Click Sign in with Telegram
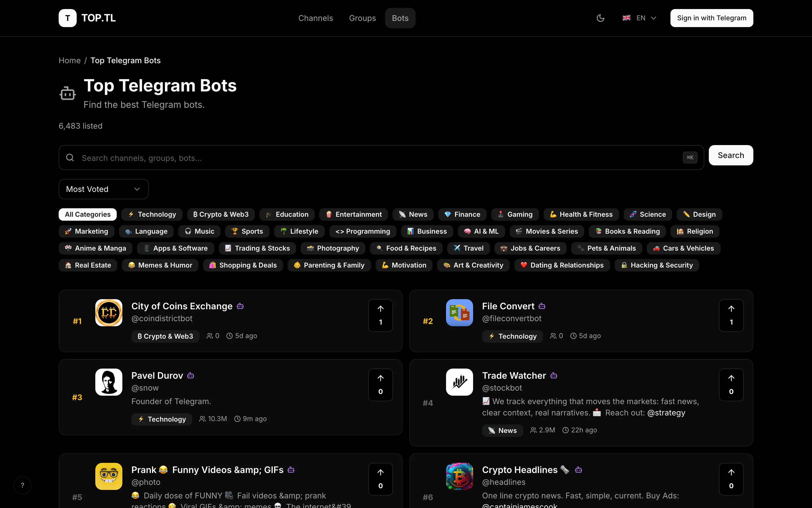 712,18
